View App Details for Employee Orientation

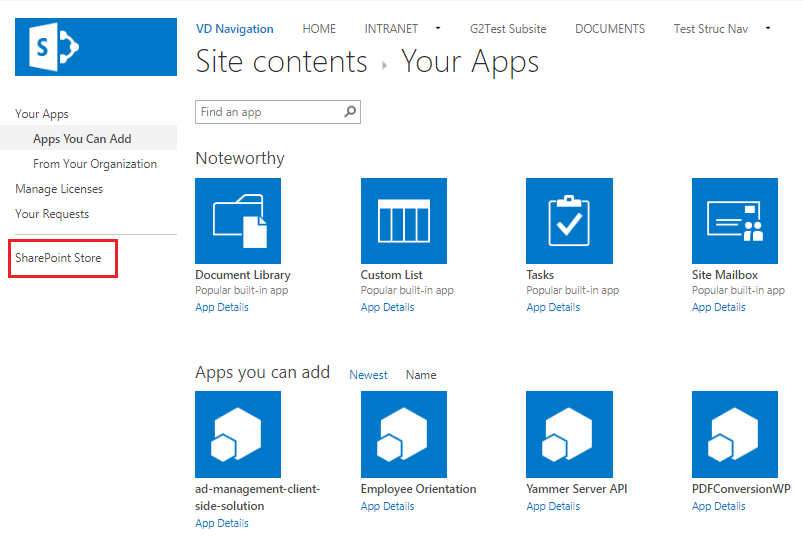[387, 506]
